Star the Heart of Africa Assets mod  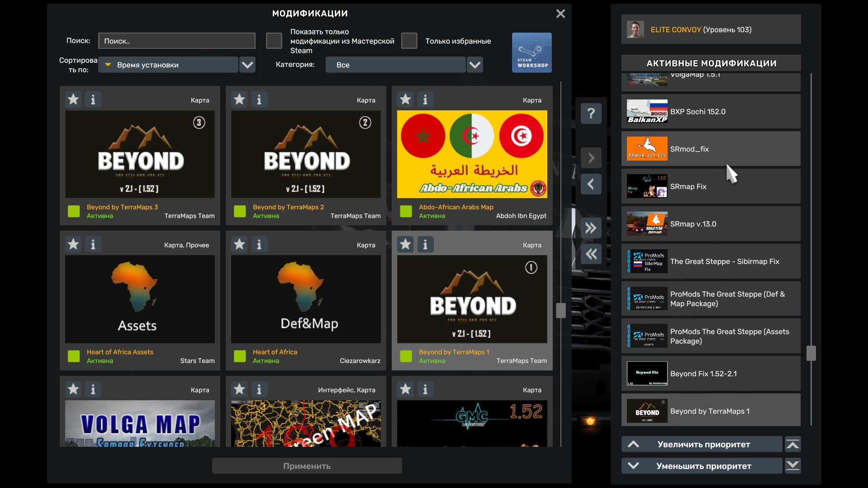[x=73, y=245]
